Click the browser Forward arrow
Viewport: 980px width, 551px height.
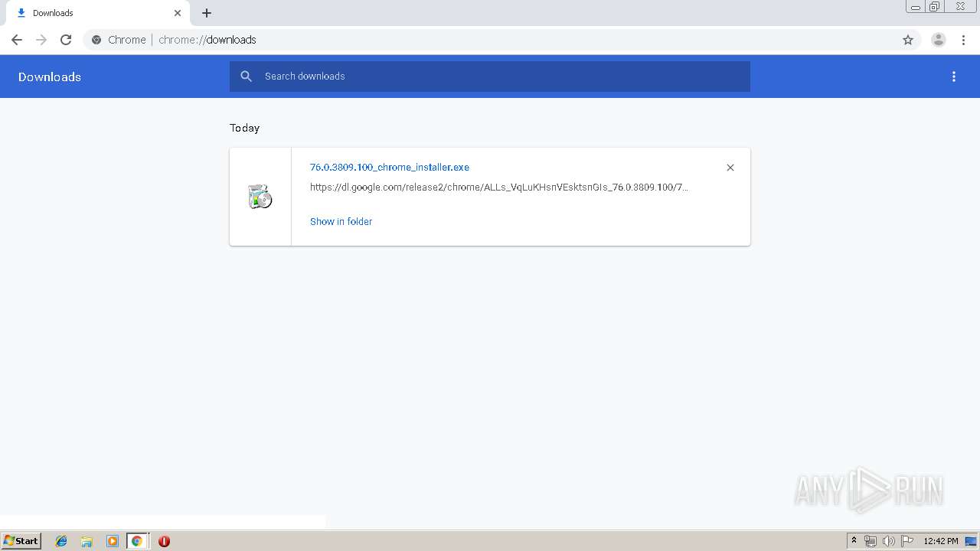(41, 40)
